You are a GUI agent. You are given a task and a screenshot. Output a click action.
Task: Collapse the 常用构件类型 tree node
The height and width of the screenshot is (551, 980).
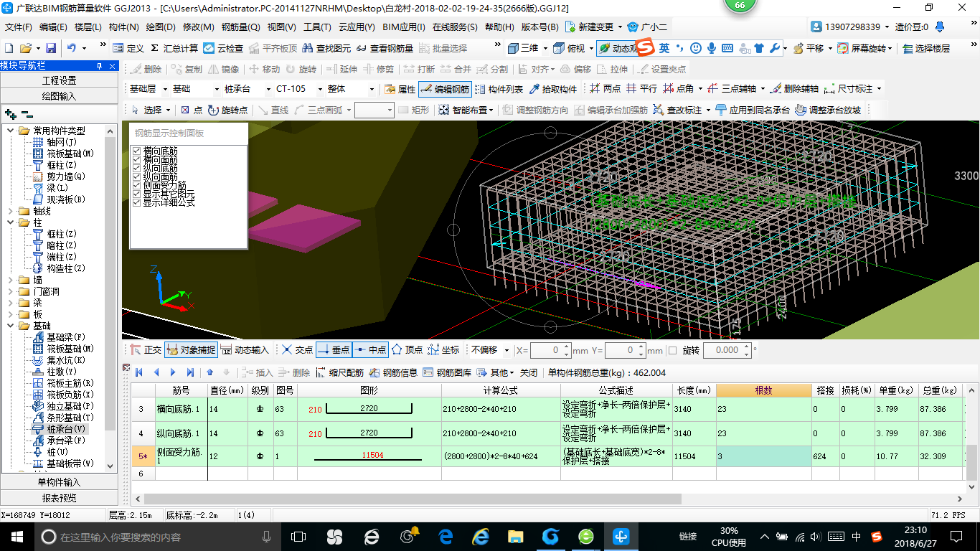(10, 131)
